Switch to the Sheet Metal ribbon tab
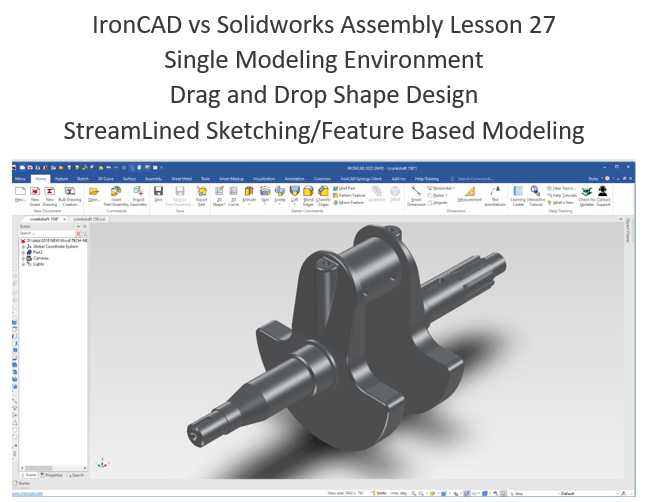The width and height of the screenshot is (648, 502). 181,178
